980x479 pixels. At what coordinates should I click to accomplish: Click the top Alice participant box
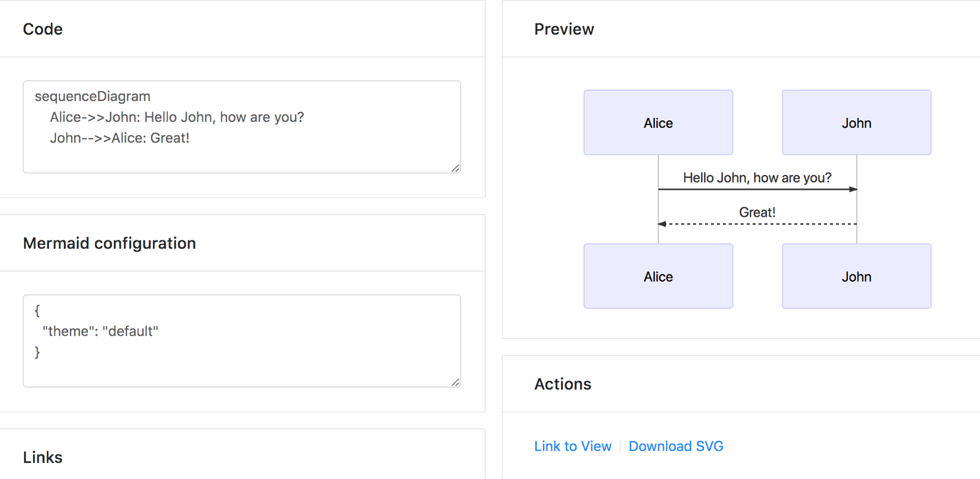pyautogui.click(x=658, y=122)
